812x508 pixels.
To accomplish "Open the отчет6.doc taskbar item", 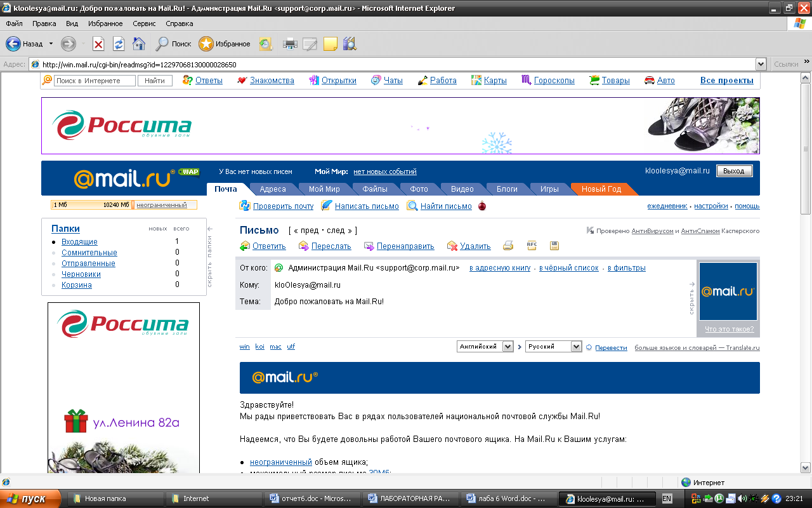I will 313,498.
